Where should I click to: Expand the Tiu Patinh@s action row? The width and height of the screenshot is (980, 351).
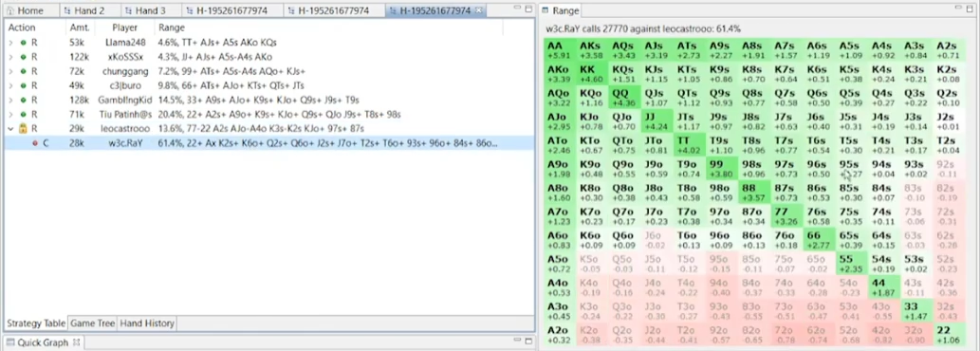pos(9,114)
